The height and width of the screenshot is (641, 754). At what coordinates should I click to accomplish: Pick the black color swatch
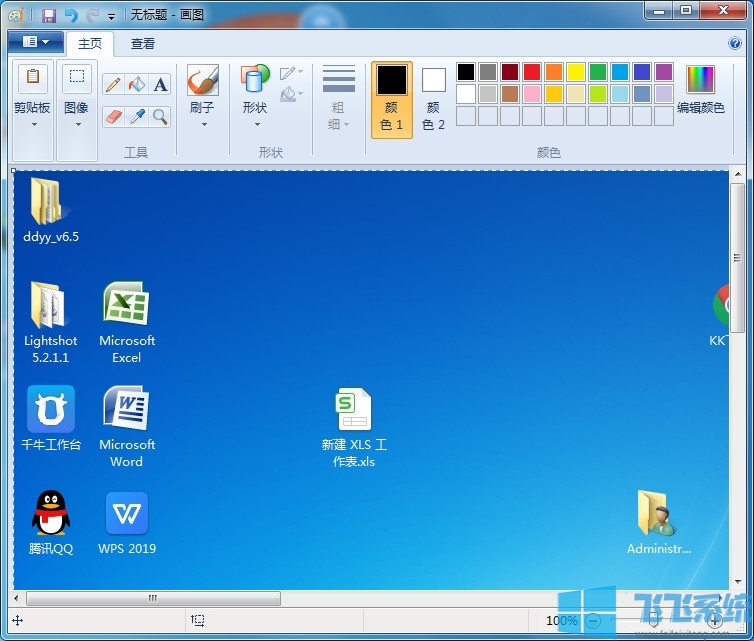(465, 72)
